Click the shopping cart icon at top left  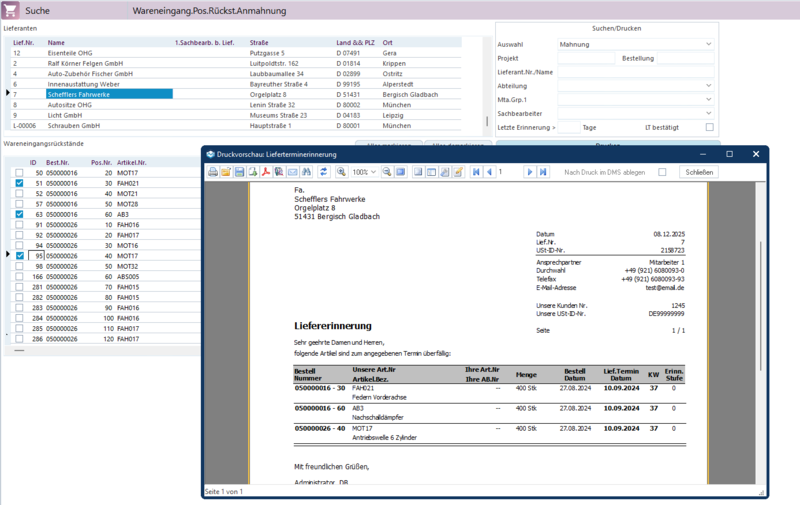(x=11, y=9)
